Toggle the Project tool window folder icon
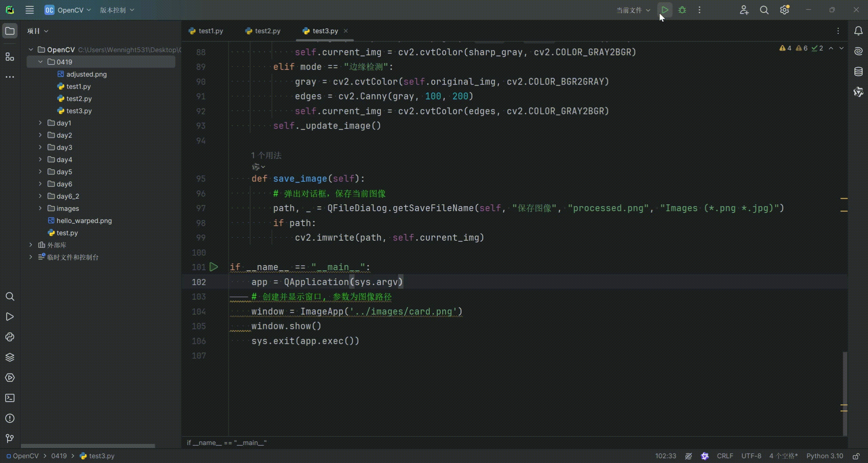Viewport: 868px width, 463px height. coord(10,31)
